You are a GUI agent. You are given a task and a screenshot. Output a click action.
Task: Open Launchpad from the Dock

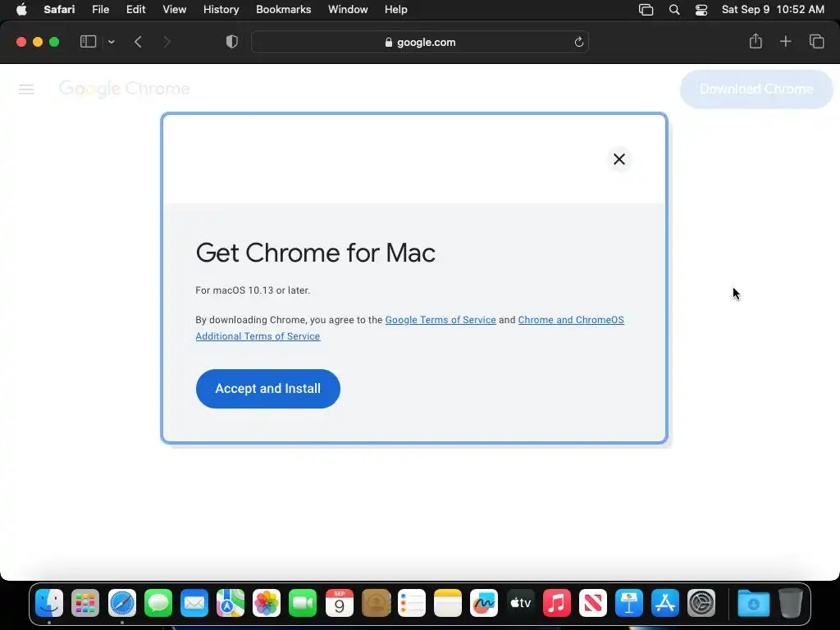pyautogui.click(x=85, y=603)
